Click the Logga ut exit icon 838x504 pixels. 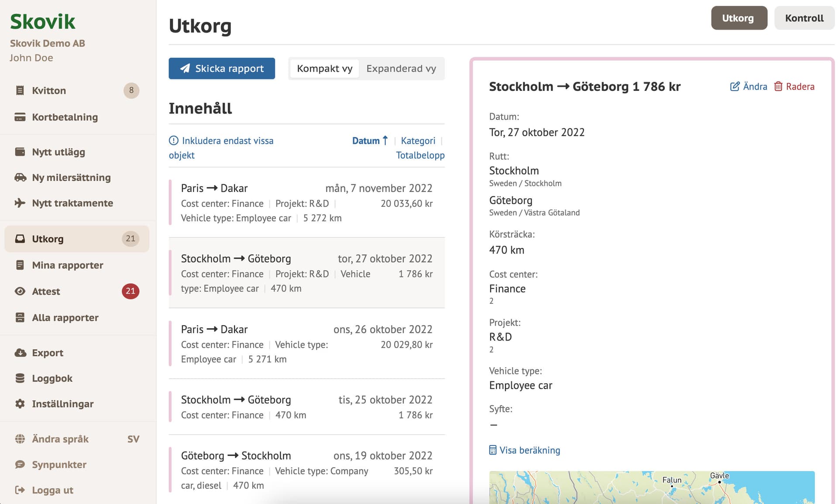pyautogui.click(x=20, y=490)
